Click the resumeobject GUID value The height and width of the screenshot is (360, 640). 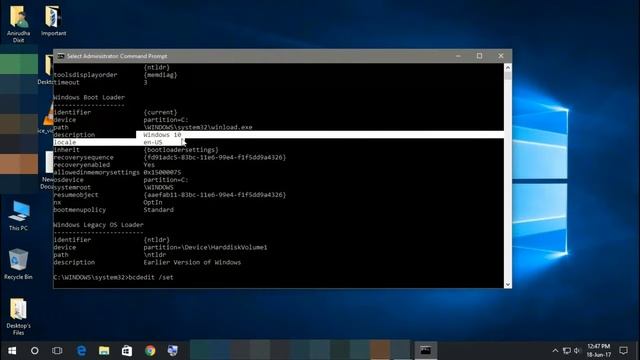pos(215,195)
